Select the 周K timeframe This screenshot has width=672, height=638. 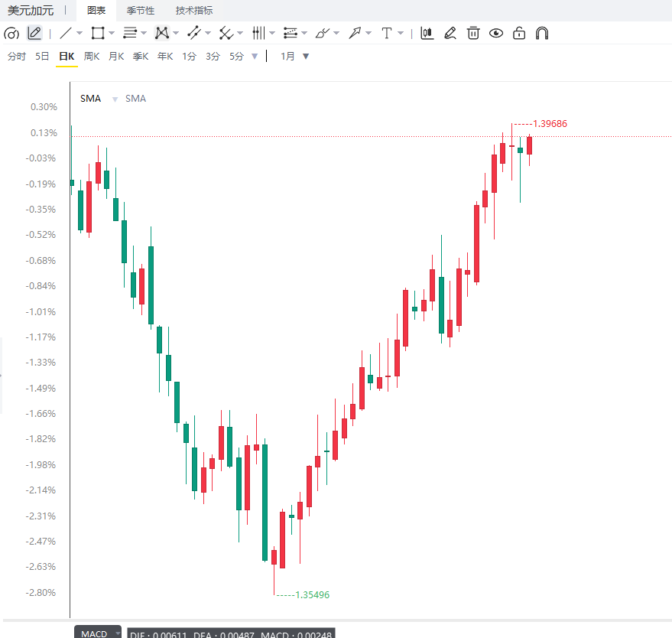coord(92,56)
